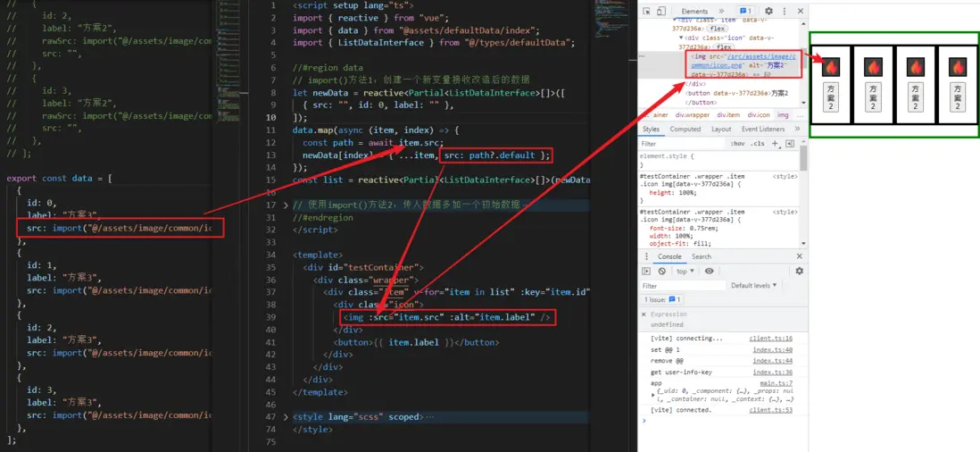Add a new style rule with plus icon
This screenshot has width=980, height=452.
(775, 144)
